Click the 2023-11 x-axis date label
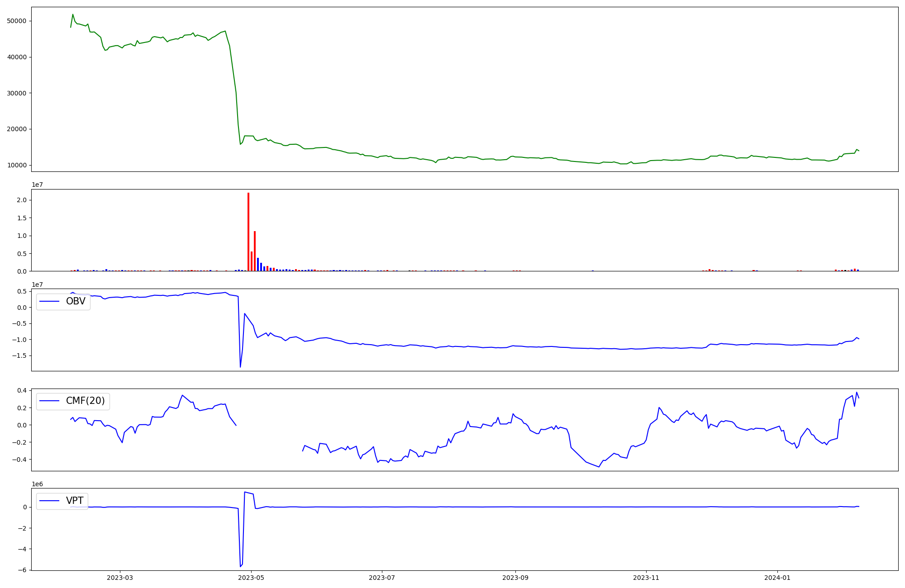Image resolution: width=905 pixels, height=588 pixels. click(646, 578)
